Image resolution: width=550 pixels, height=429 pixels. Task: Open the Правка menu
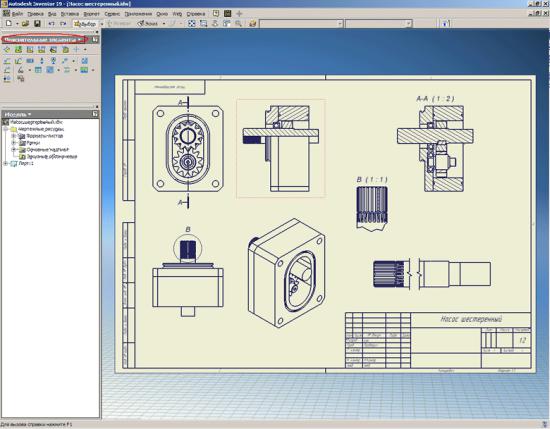(35, 14)
